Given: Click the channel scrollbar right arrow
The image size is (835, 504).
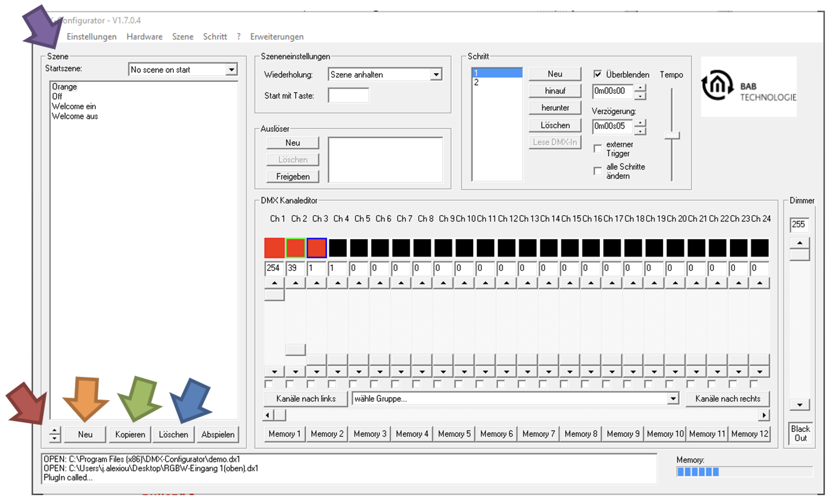Looking at the screenshot, I should 764,415.
